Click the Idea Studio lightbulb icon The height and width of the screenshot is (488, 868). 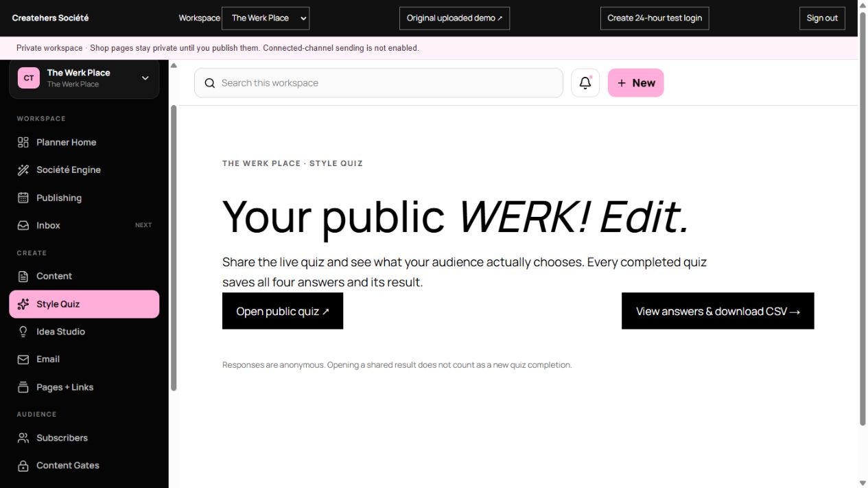coord(23,332)
